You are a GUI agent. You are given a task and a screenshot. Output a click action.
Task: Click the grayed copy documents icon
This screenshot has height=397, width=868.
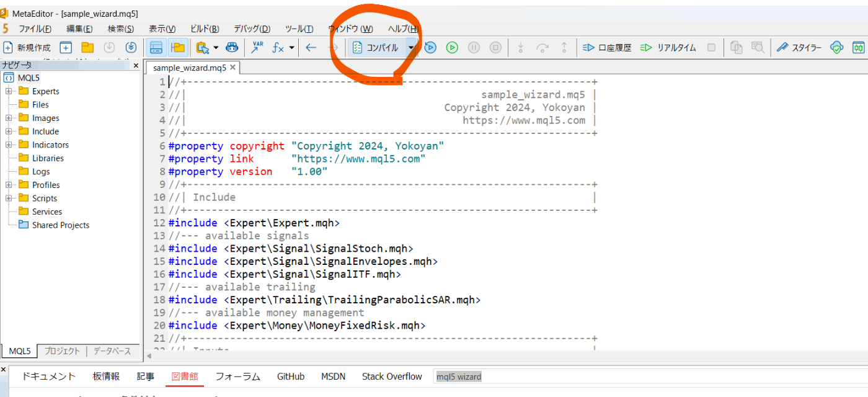click(737, 47)
